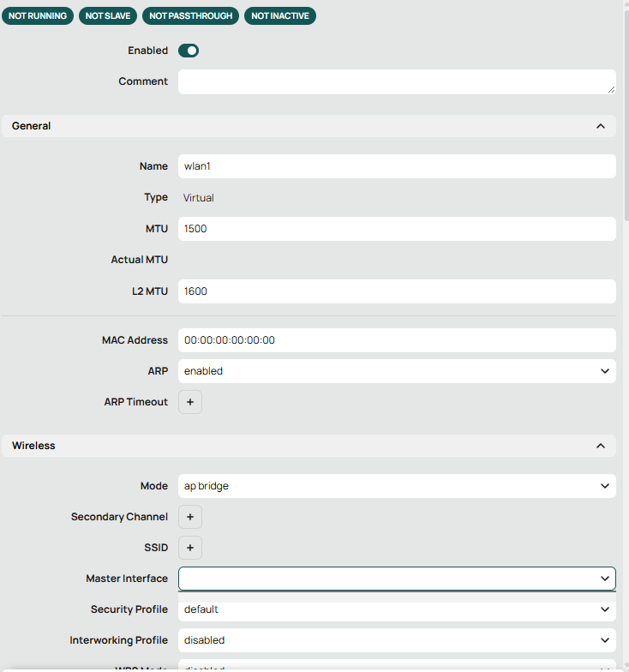Click the NOT INACTIVE status badge
This screenshot has height=672, width=629.
[x=280, y=15]
